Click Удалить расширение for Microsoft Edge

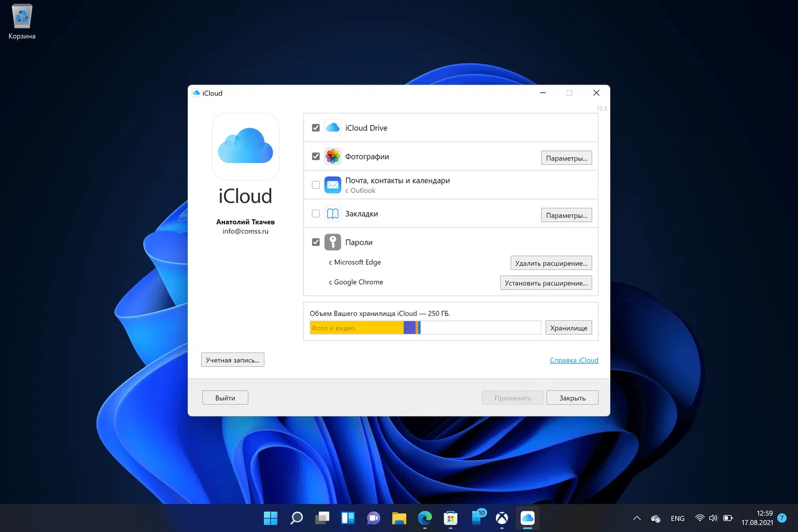tap(551, 263)
